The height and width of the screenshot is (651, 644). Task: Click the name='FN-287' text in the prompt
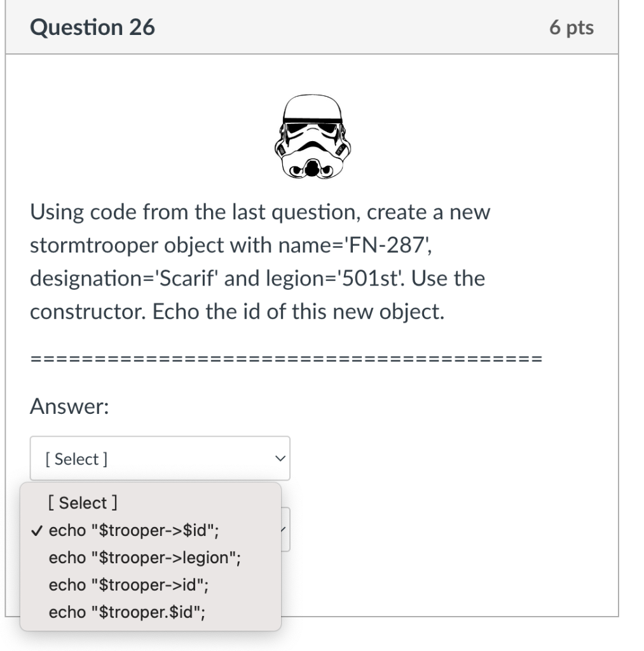[x=353, y=245]
